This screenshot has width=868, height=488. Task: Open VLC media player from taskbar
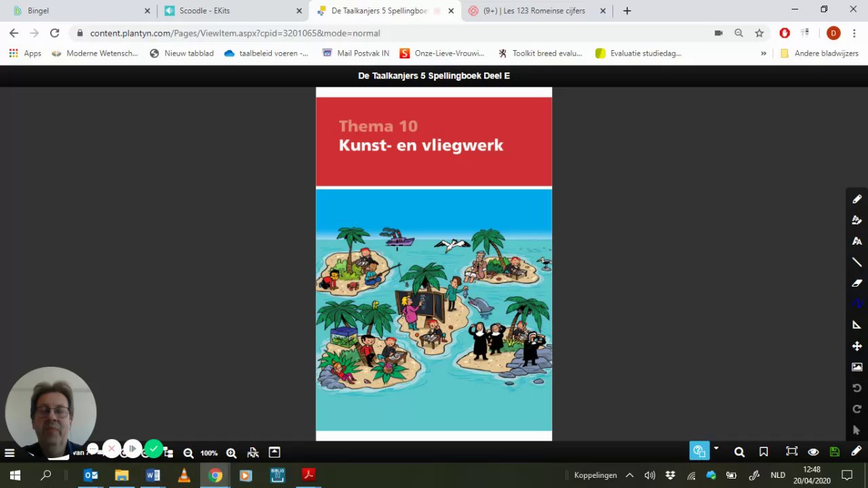(184, 475)
